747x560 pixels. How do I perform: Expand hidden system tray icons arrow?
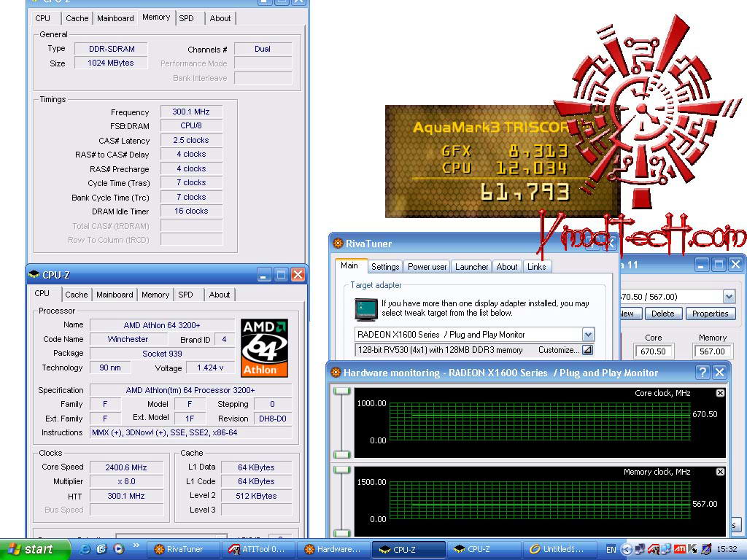627,550
